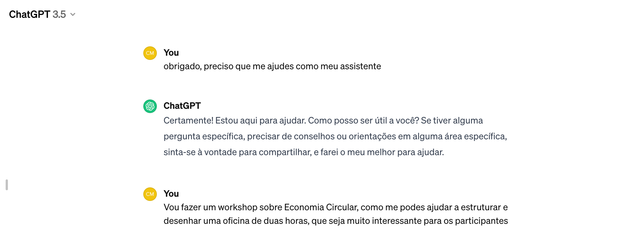Click the "You" label above the workshop message

171,194
